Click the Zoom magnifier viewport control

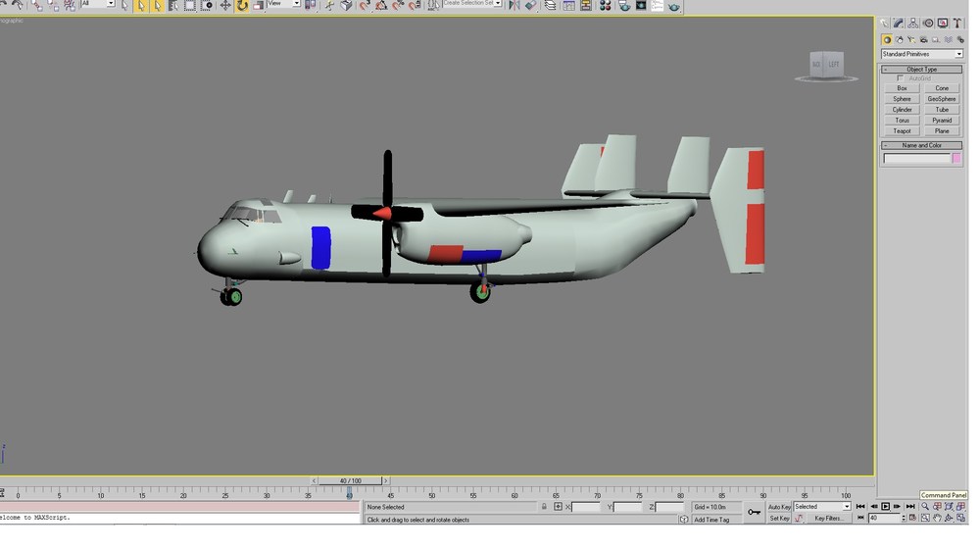pos(925,507)
